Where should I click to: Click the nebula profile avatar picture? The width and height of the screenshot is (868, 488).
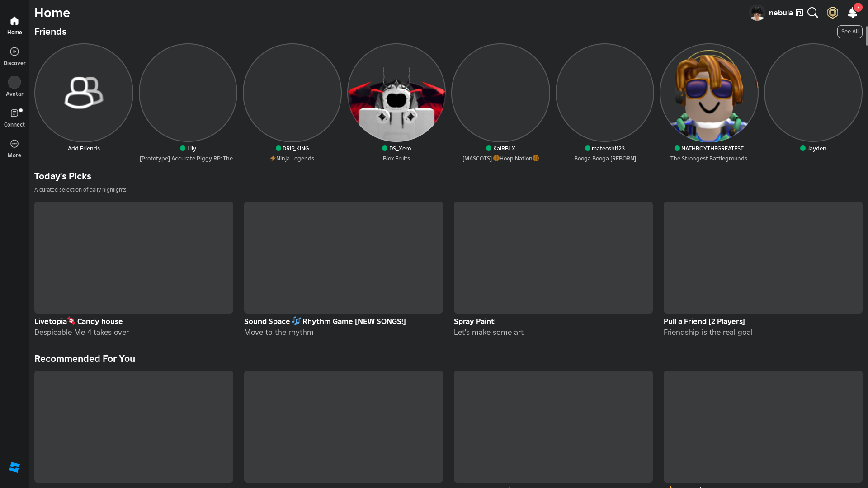[x=757, y=13]
